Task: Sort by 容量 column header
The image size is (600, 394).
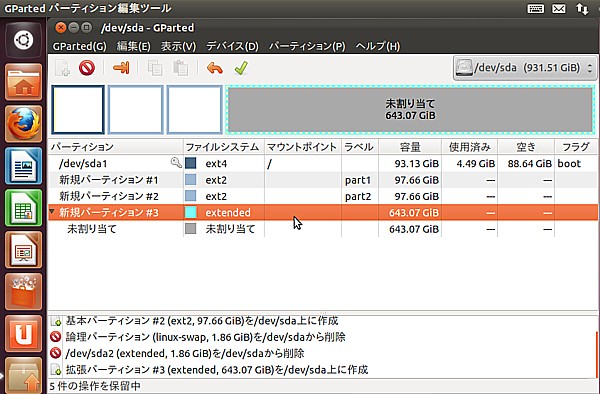Action: [410, 147]
